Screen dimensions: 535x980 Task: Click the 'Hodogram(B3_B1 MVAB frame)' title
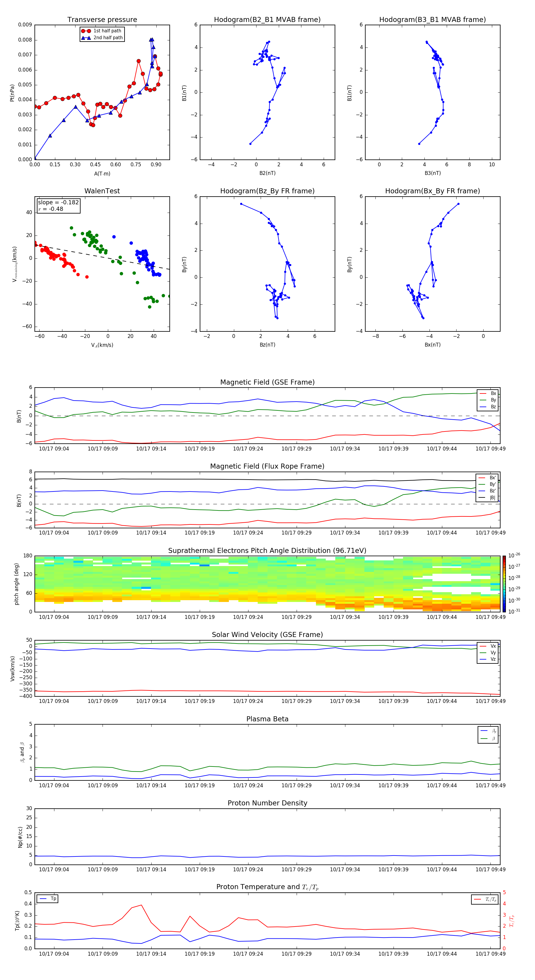(x=432, y=20)
